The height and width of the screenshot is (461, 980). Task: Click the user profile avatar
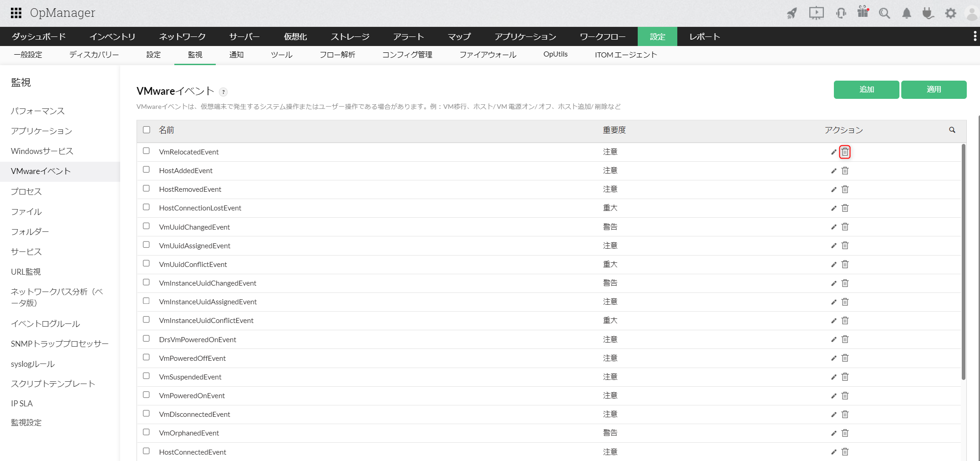click(972, 13)
